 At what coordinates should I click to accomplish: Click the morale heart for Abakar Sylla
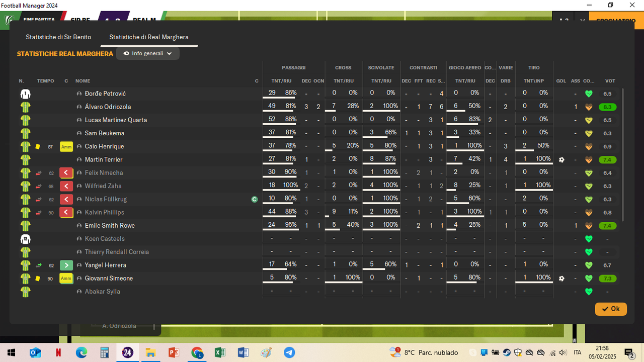coord(589,292)
